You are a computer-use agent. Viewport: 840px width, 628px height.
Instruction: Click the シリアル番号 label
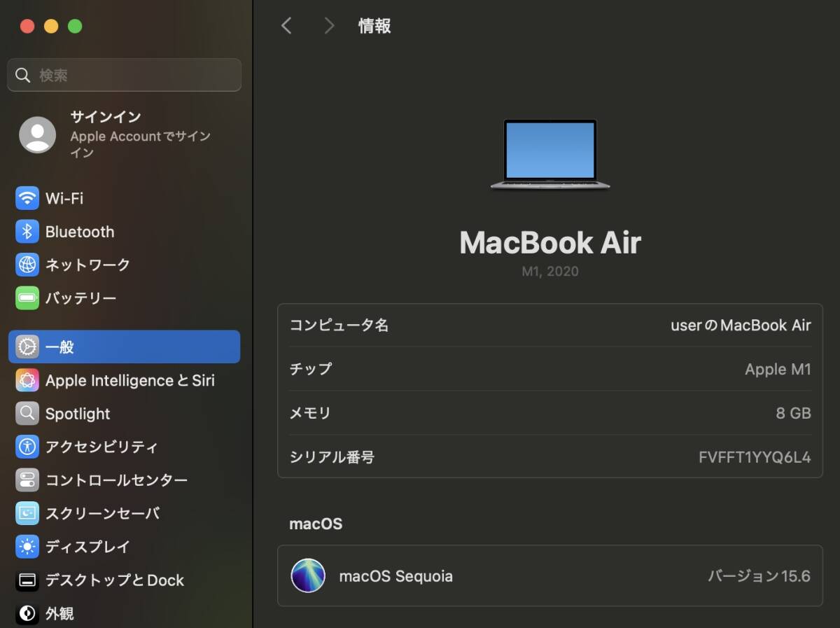point(332,457)
